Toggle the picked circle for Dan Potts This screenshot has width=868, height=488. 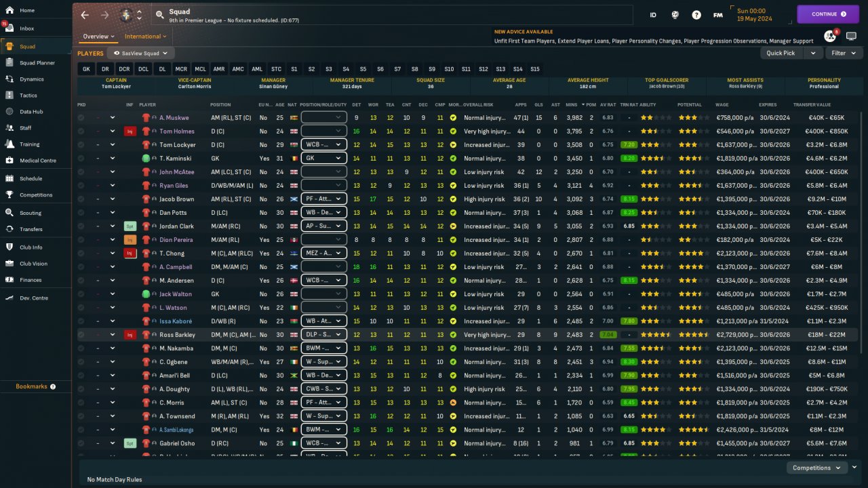(81, 213)
